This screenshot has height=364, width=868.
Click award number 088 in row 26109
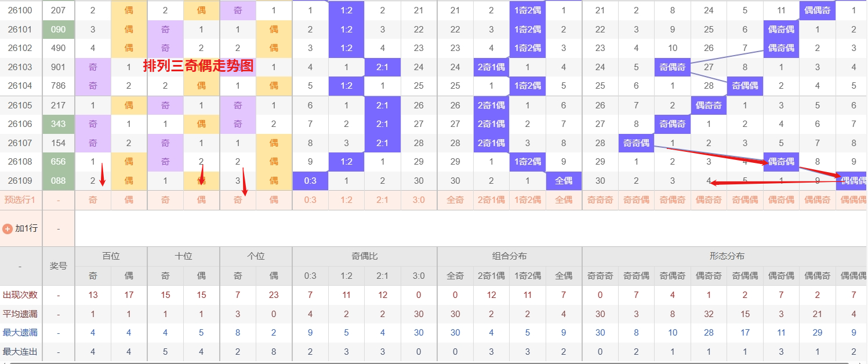[x=58, y=181]
